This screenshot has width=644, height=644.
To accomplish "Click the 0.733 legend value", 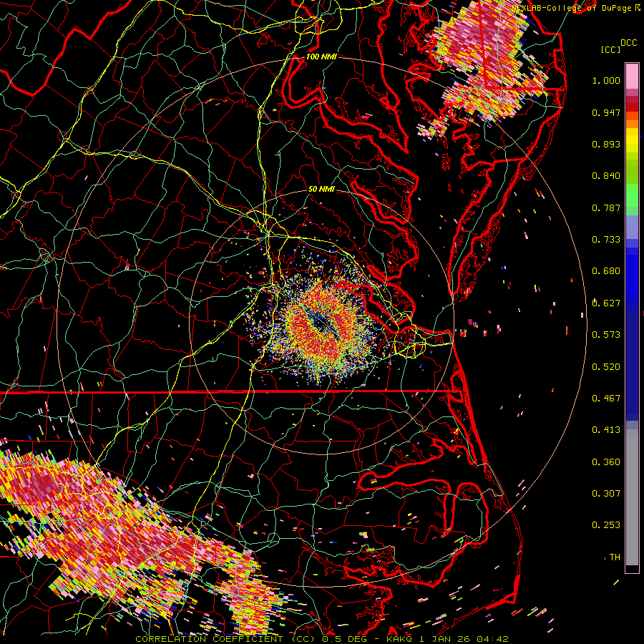I will (x=606, y=240).
